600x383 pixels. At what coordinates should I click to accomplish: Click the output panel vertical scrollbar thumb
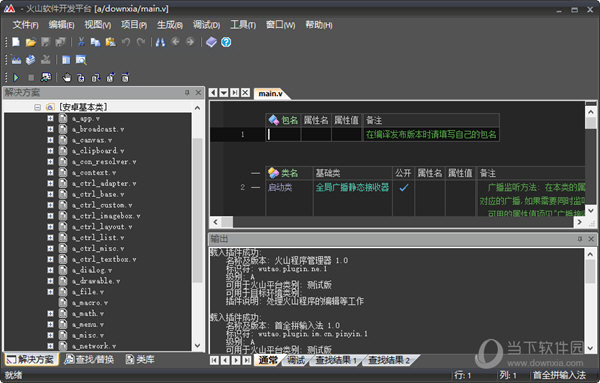[590, 271]
